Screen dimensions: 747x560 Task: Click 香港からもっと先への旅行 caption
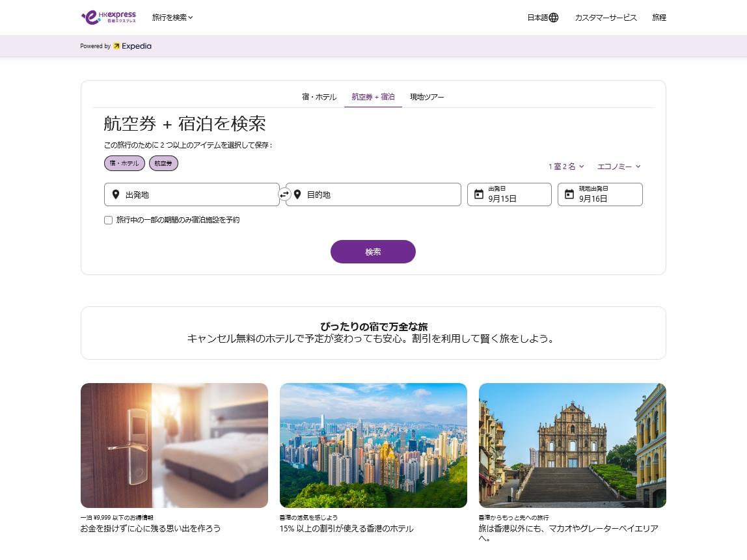513,518
